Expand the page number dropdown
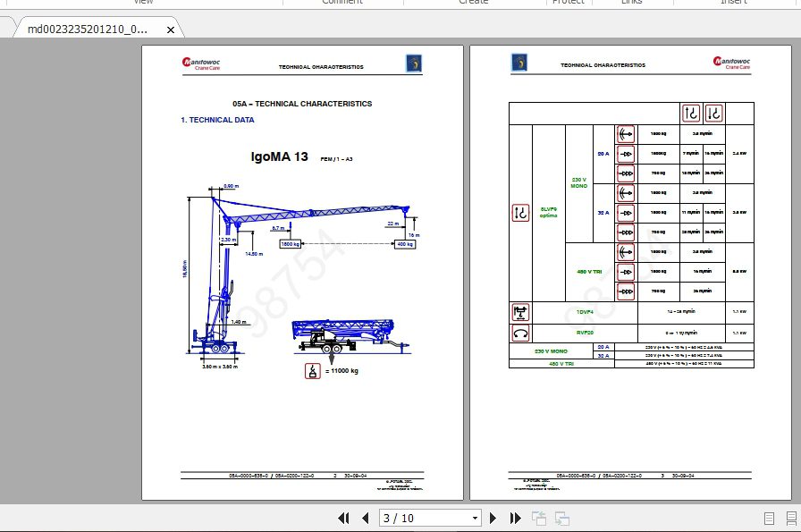This screenshot has height=532, width=801. [475, 518]
